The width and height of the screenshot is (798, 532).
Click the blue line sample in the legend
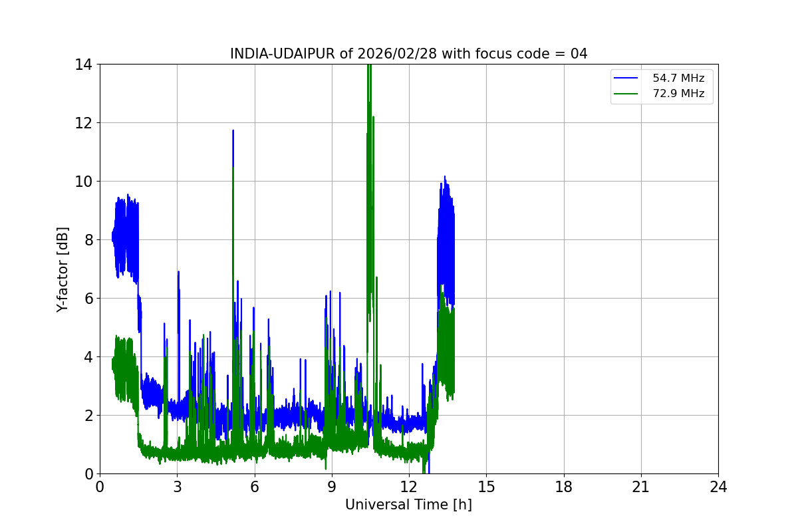pyautogui.click(x=627, y=78)
